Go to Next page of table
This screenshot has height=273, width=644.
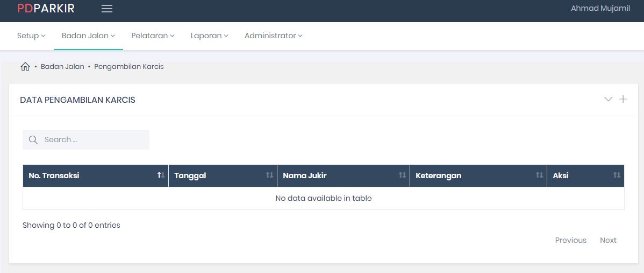pos(608,240)
